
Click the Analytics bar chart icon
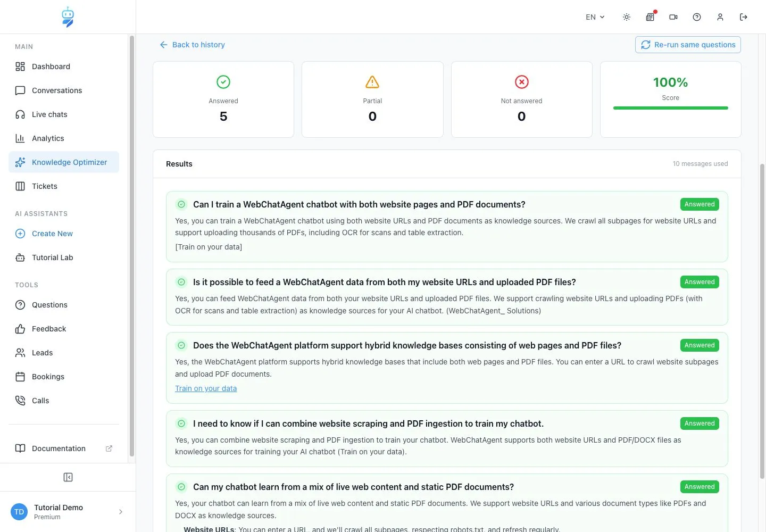tap(20, 138)
